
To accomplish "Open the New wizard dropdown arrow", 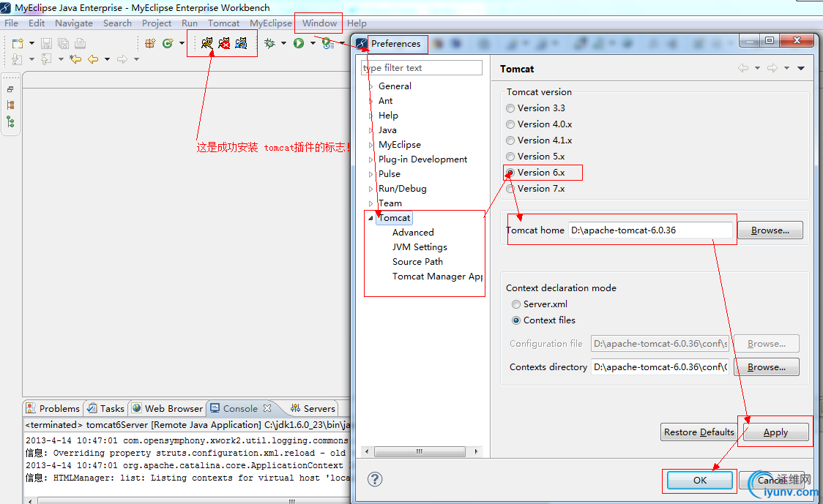I will click(31, 43).
